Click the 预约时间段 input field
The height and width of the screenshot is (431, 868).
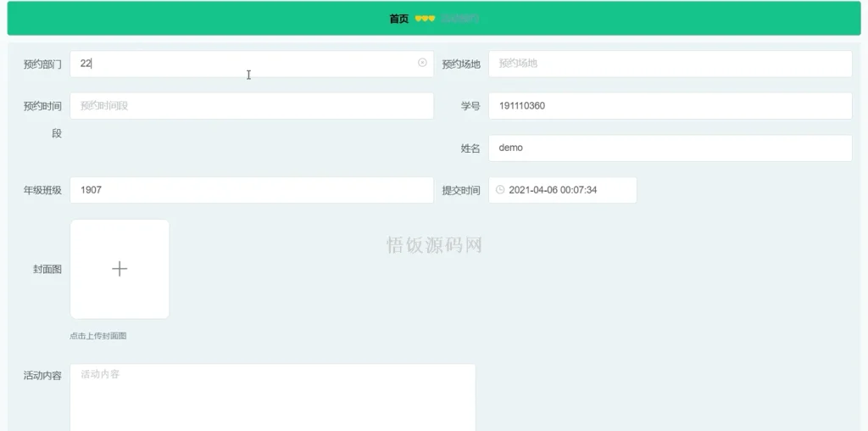coord(251,106)
